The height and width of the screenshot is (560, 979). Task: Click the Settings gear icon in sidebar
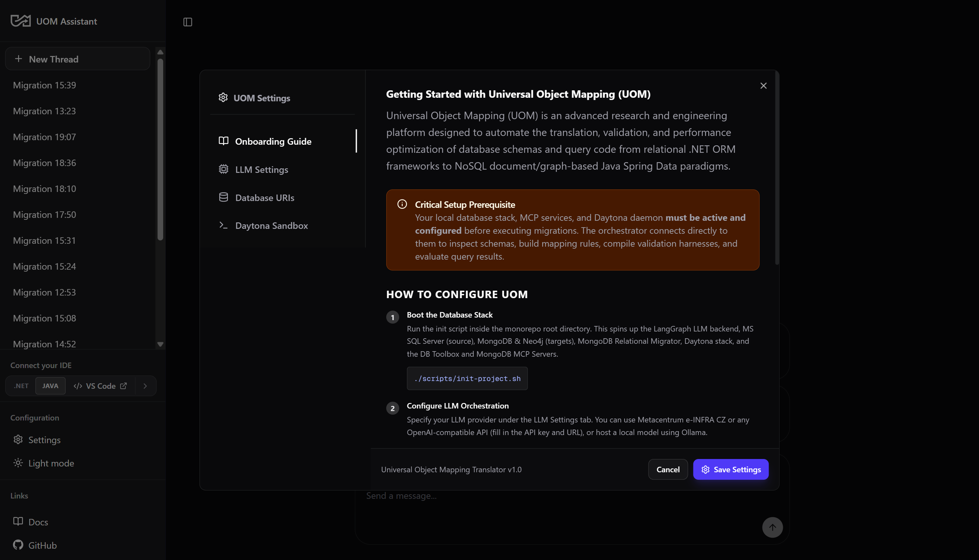(x=18, y=440)
